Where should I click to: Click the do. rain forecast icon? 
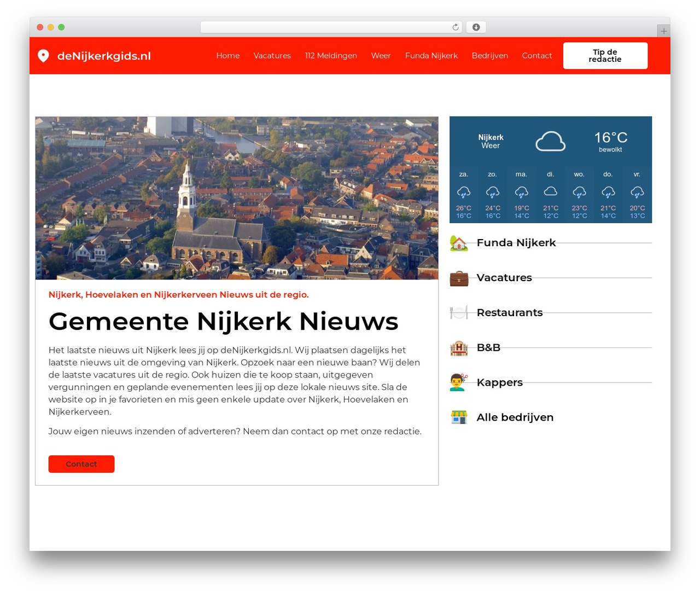click(608, 192)
